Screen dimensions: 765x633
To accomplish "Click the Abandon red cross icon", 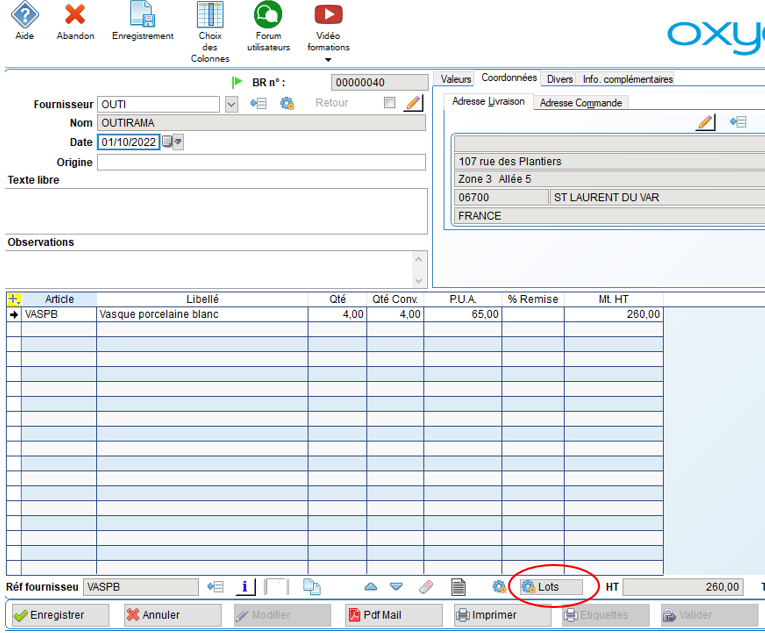I will tap(75, 15).
